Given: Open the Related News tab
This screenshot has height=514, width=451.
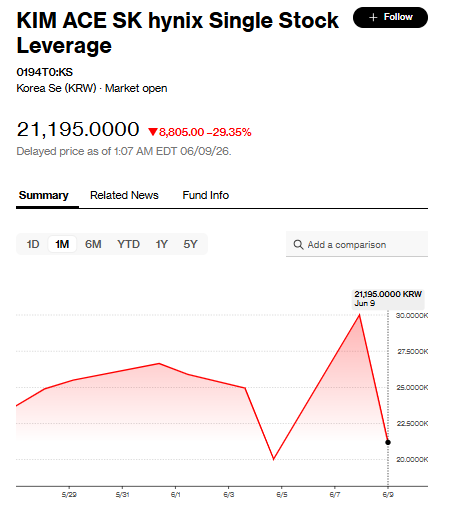Looking at the screenshot, I should pyautogui.click(x=124, y=195).
